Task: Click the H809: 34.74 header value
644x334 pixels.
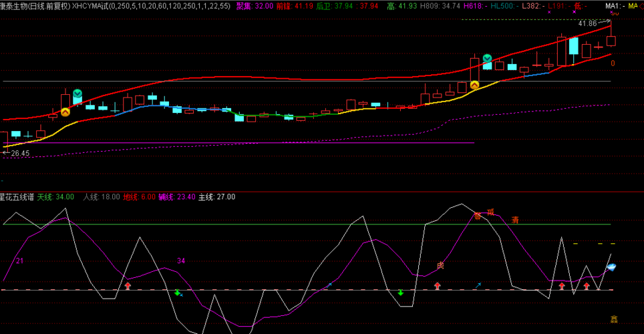Action: pyautogui.click(x=440, y=6)
